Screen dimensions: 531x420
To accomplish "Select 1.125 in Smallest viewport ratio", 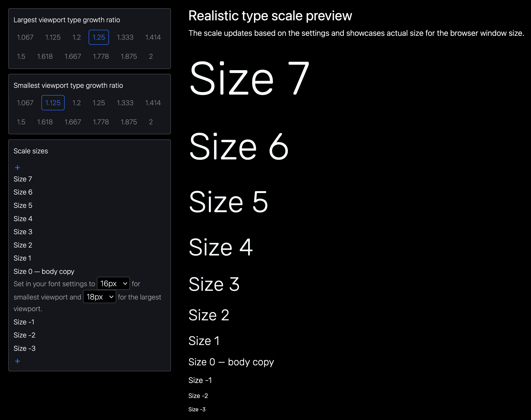I will [53, 103].
